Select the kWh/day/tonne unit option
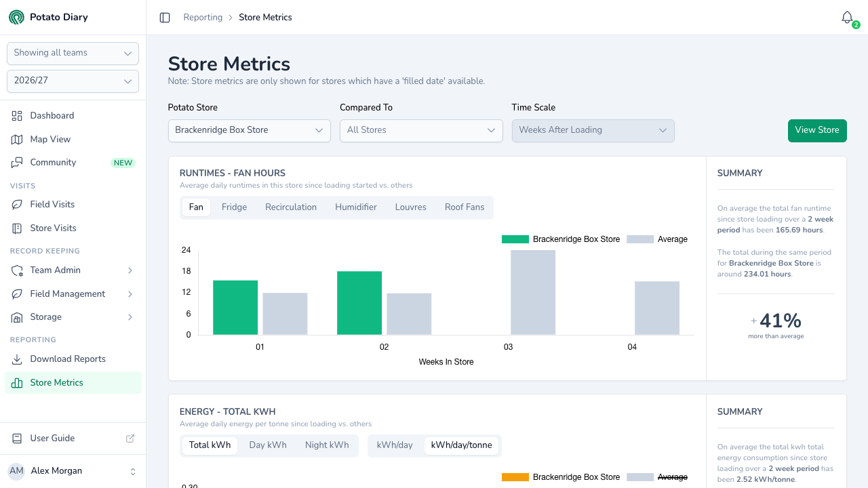Viewport: 868px width, 488px height. 462,445
